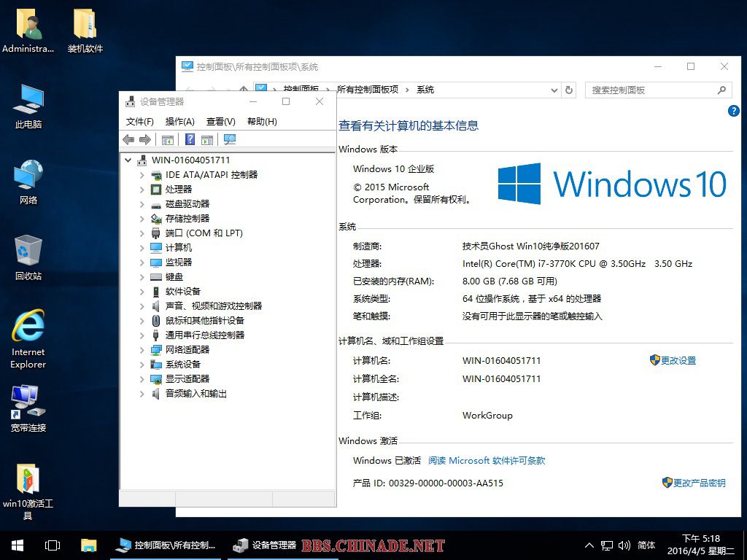Select the 键盘 keyboard device icon
747x560 pixels.
pyautogui.click(x=156, y=277)
